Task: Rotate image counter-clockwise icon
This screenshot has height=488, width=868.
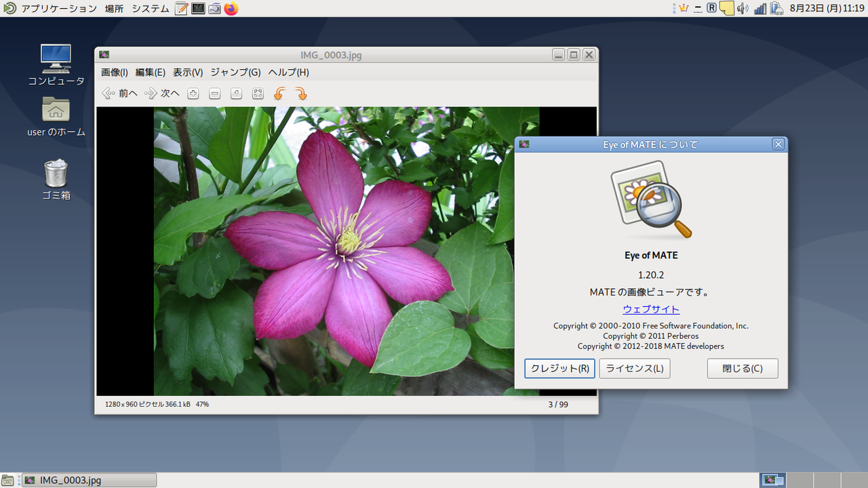Action: 279,94
